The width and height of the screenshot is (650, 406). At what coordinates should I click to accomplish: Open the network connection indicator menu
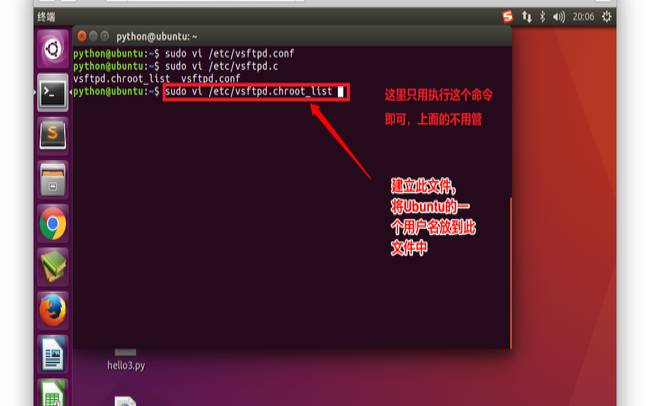pos(526,17)
